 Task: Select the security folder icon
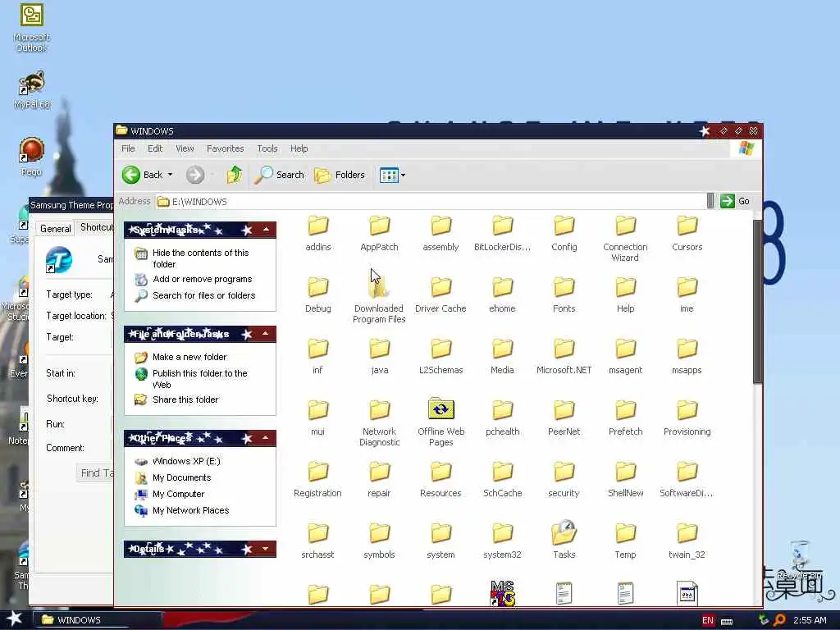pos(564,472)
